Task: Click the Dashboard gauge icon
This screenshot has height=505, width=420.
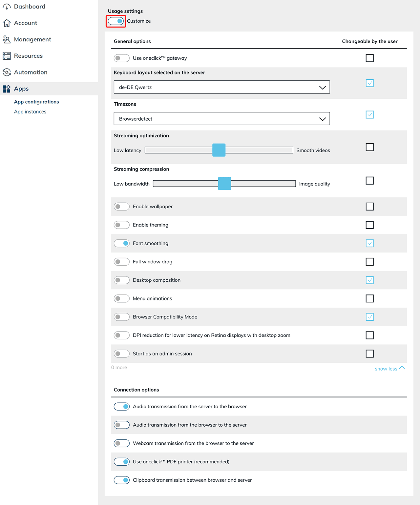Action: click(x=7, y=7)
